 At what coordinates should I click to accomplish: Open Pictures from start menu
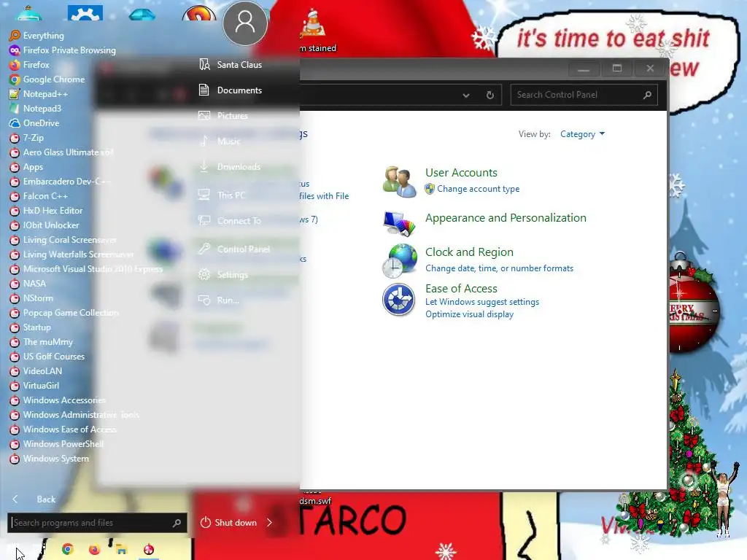(x=224, y=116)
